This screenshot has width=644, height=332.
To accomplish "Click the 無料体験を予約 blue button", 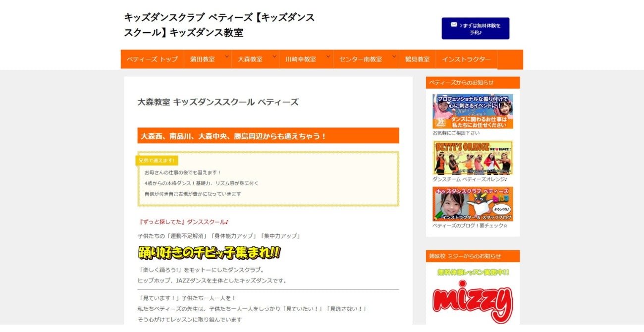I will point(476,28).
